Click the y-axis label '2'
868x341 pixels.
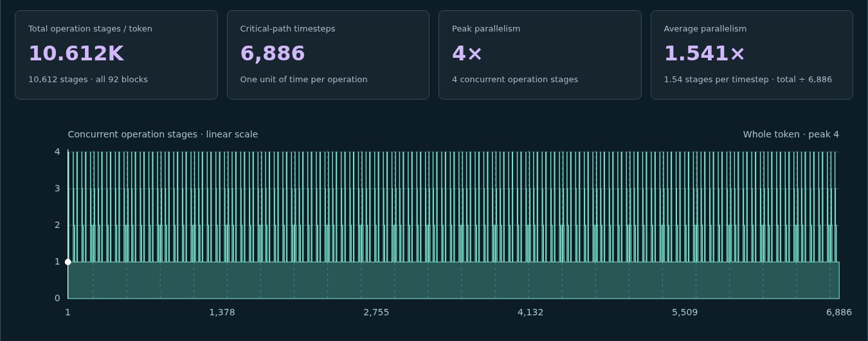coord(57,225)
